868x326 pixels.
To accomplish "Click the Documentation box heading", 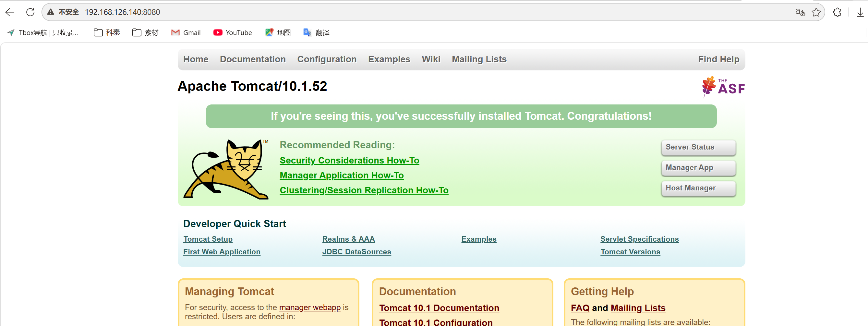I will pos(417,291).
